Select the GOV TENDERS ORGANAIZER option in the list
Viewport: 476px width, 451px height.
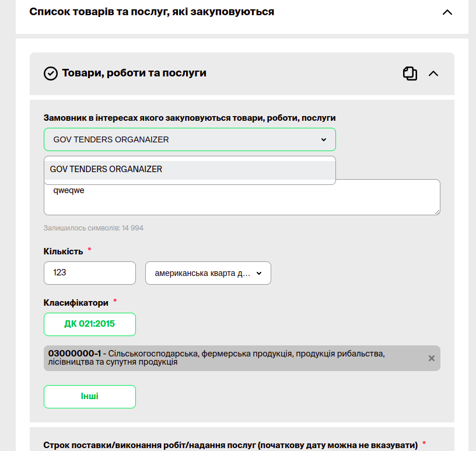[x=190, y=169]
